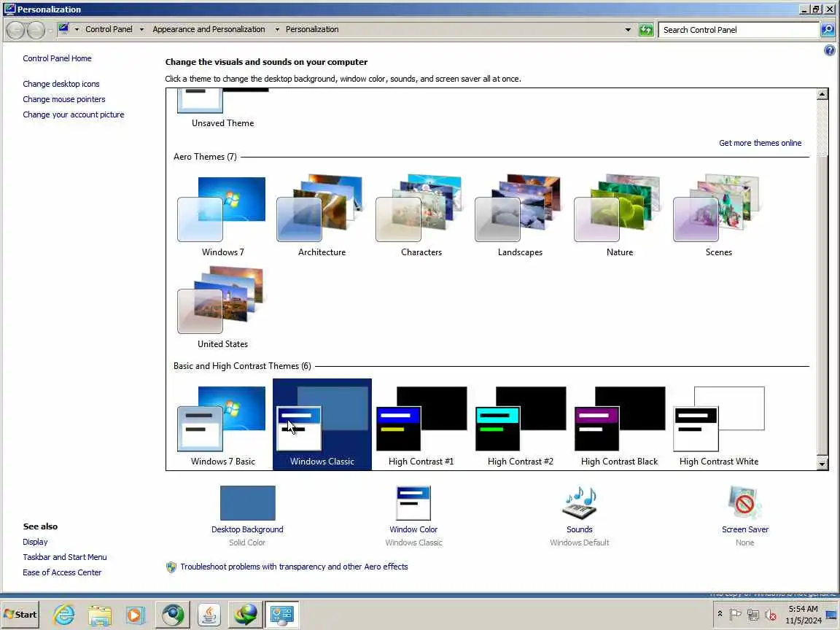Apply High Contrast #2 theme
The height and width of the screenshot is (630, 840).
[520, 425]
